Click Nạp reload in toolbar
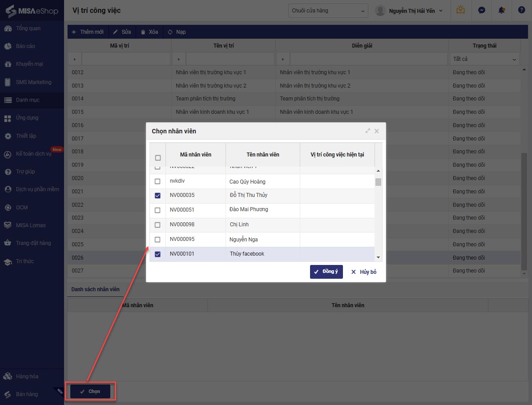Screen dimensions: 532x405 [x=177, y=32]
